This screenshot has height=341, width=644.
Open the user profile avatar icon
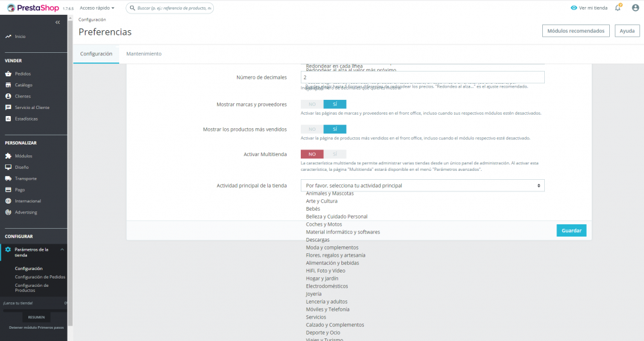[636, 8]
